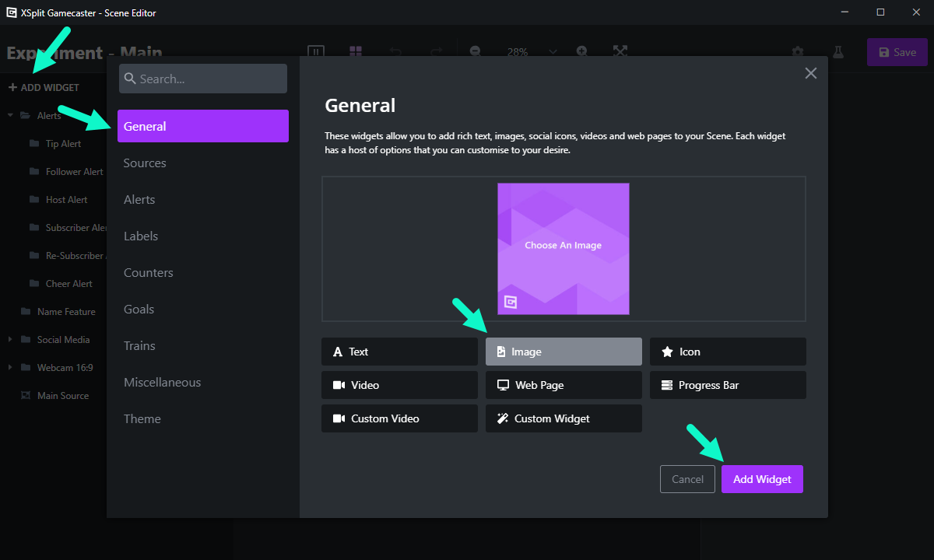Choose the Custom Video widget
This screenshot has width=934, height=560.
coord(399,418)
